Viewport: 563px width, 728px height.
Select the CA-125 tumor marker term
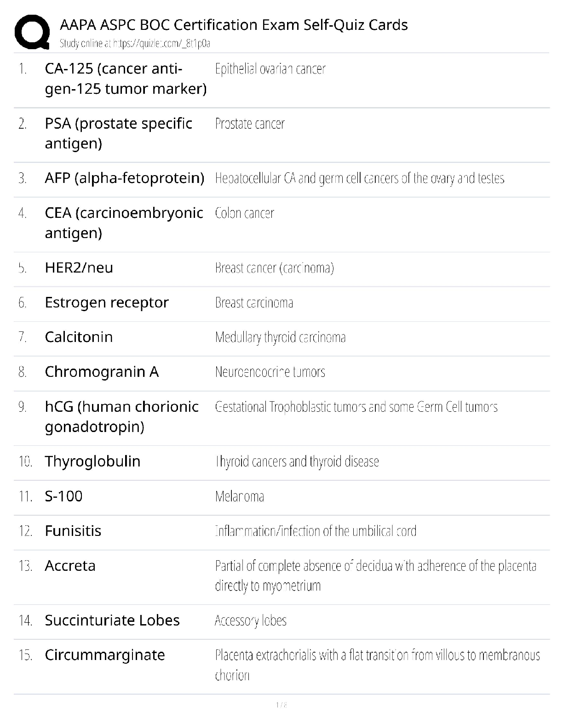click(x=125, y=79)
